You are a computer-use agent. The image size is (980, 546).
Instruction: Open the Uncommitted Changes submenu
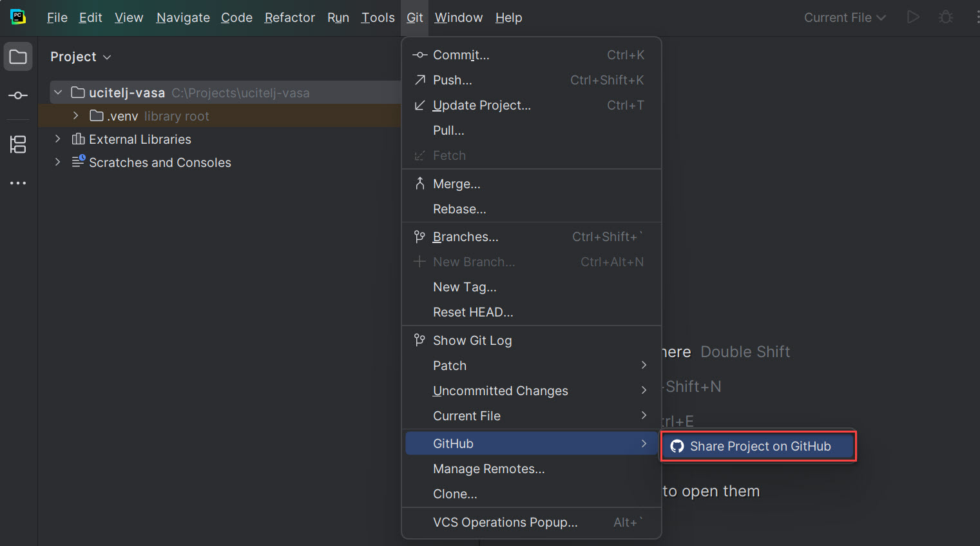click(x=500, y=391)
